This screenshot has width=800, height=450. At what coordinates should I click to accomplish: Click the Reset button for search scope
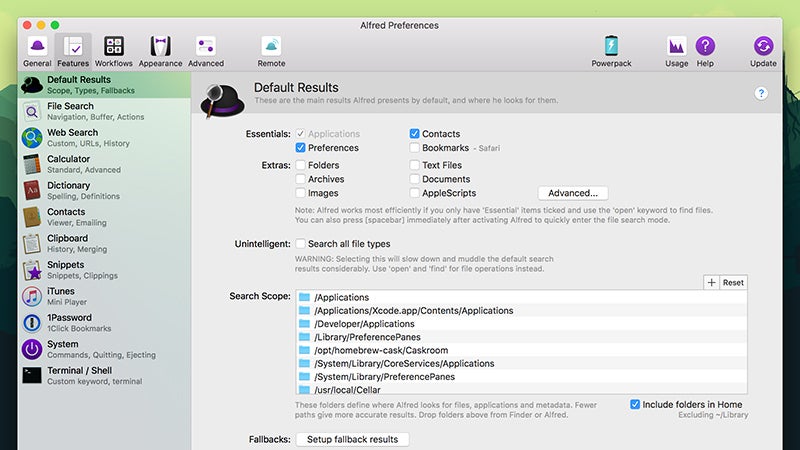point(733,283)
